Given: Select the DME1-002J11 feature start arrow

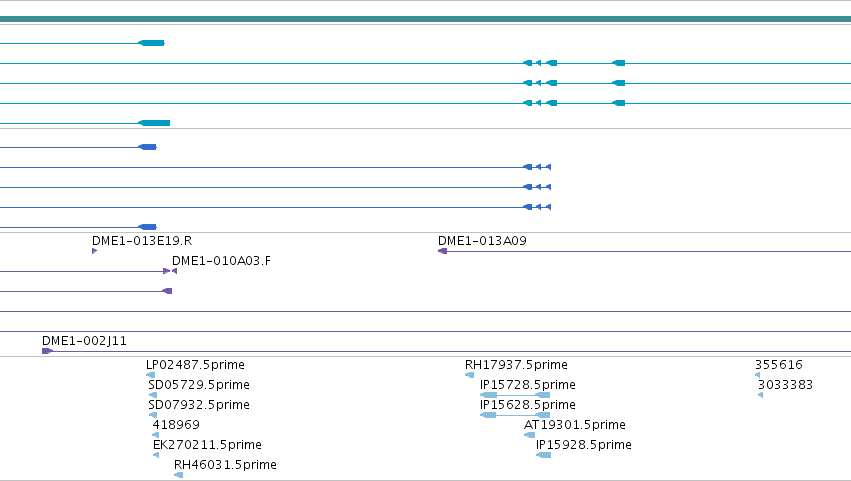Looking at the screenshot, I should coord(47,351).
